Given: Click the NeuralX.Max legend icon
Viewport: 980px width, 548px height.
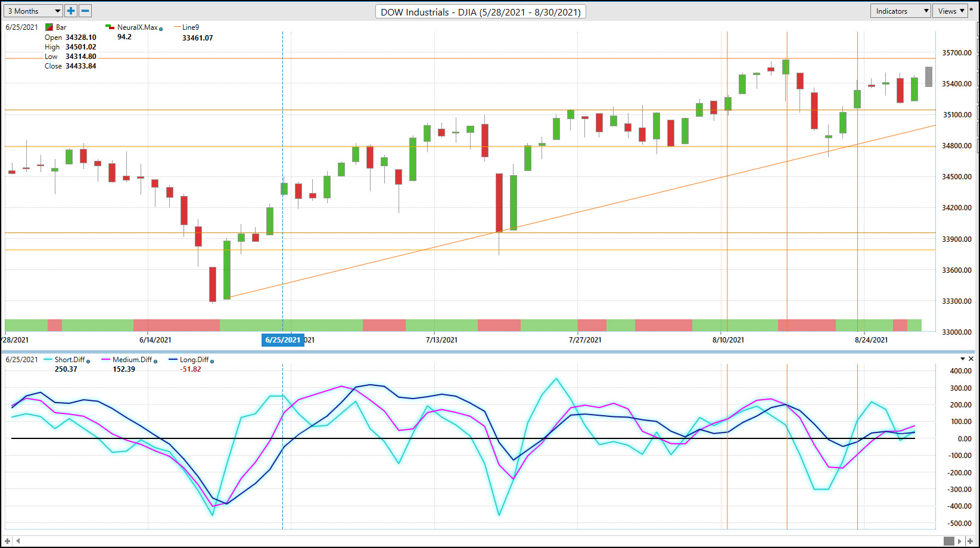Looking at the screenshot, I should [110, 27].
